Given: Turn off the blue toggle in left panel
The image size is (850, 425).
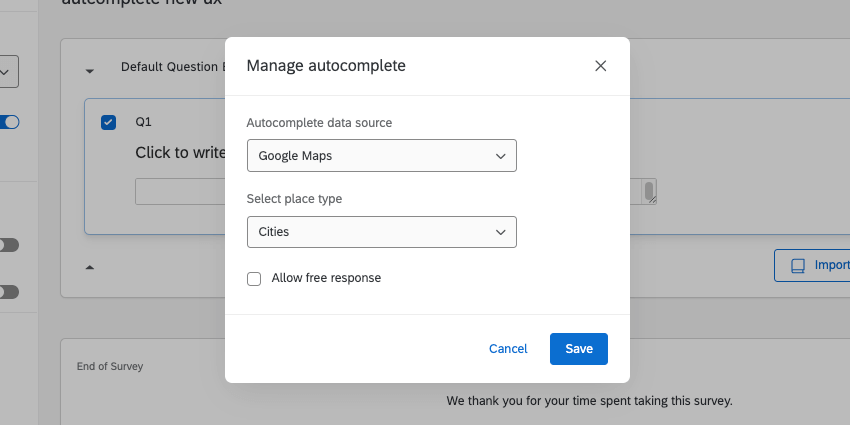Looking at the screenshot, I should (10, 122).
